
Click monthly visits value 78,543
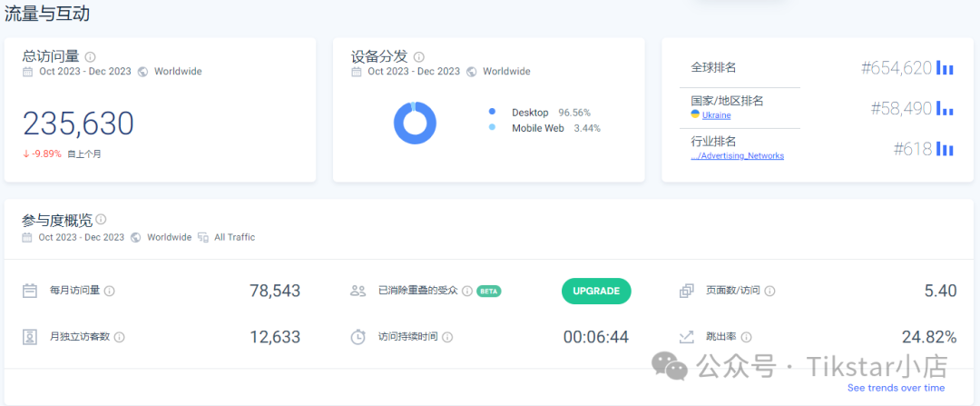275,291
